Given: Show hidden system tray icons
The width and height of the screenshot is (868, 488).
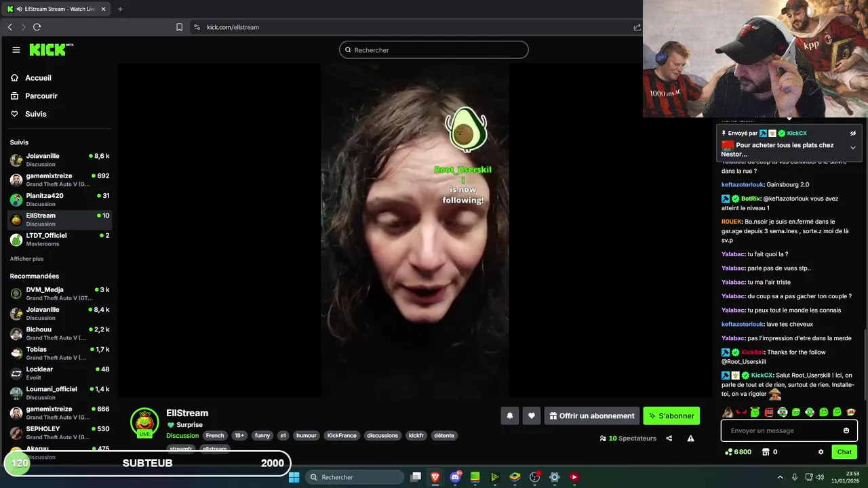Looking at the screenshot, I should click(780, 477).
